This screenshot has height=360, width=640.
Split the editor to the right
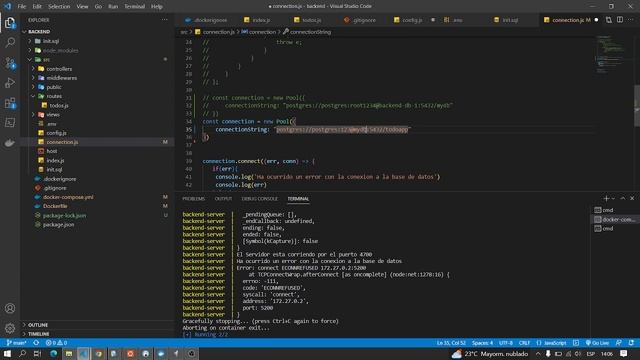pos(620,20)
